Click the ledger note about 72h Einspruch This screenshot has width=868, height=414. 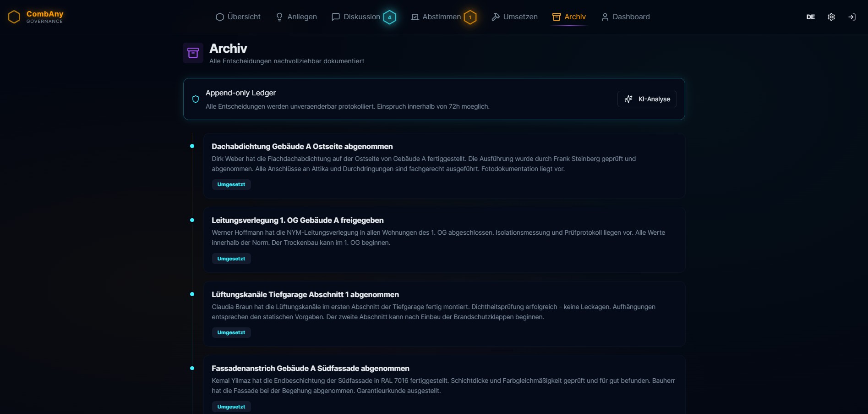(x=348, y=106)
